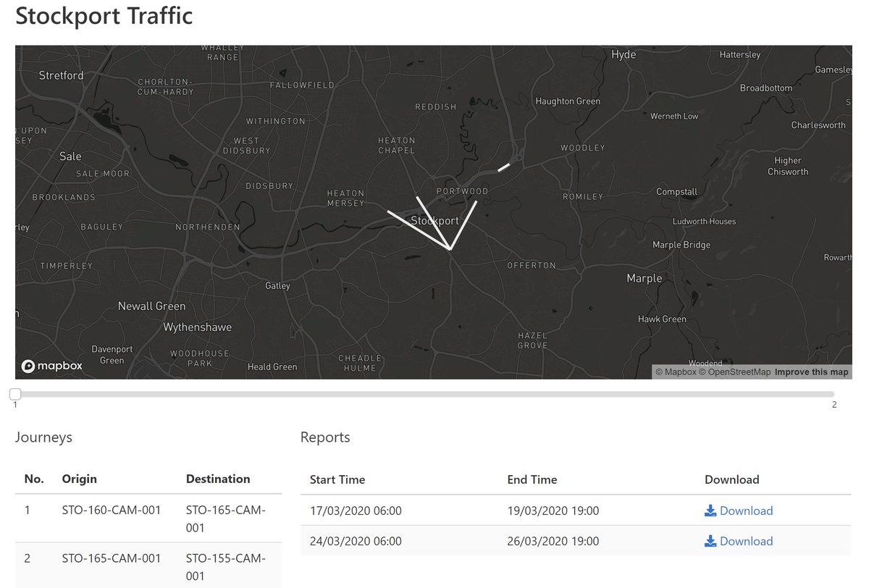869x588 pixels.
Task: Open the Improve this map link
Action: (x=811, y=372)
